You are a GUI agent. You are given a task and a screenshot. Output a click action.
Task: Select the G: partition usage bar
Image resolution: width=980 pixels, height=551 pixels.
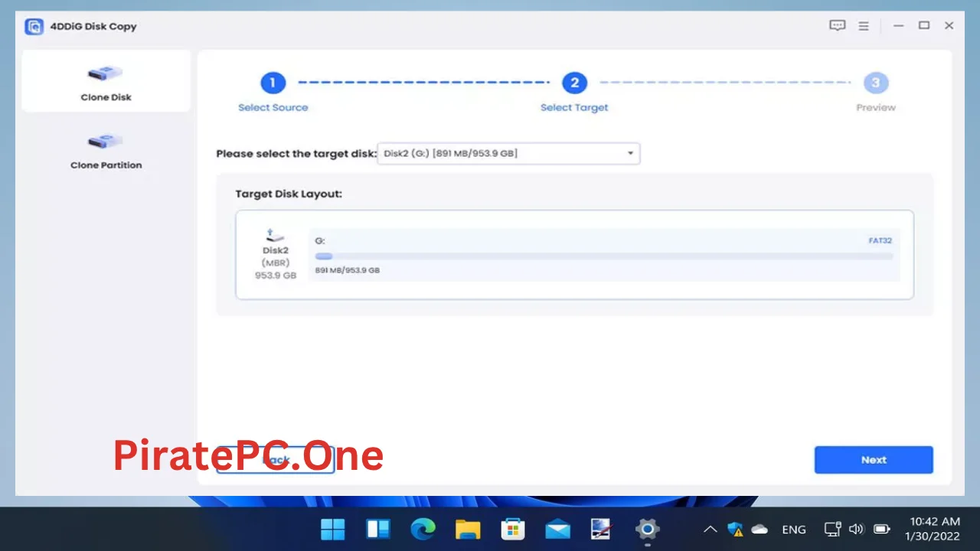point(604,256)
